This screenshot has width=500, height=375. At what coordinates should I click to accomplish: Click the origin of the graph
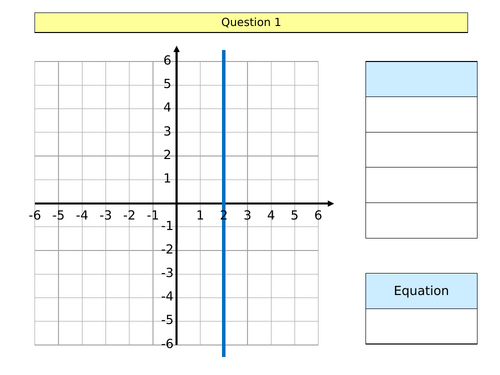coord(177,203)
